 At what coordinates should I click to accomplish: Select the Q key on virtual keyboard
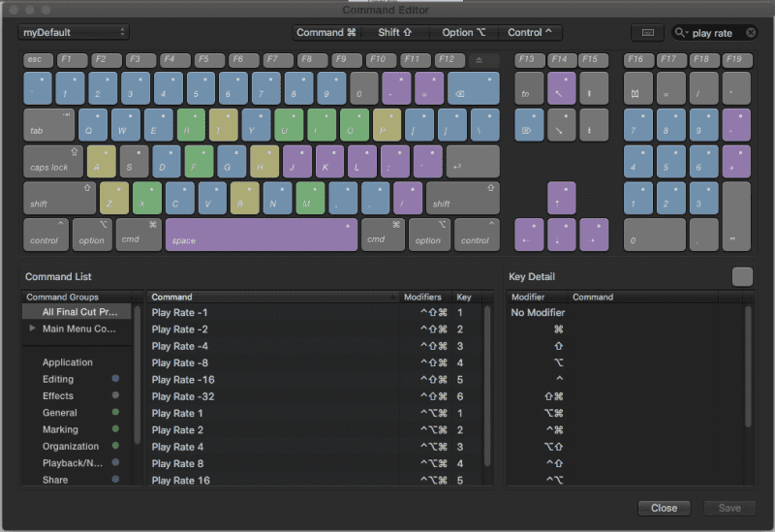[93, 125]
